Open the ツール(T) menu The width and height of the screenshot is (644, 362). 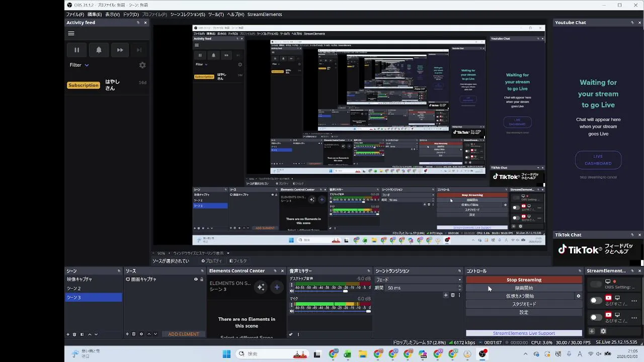tap(216, 15)
